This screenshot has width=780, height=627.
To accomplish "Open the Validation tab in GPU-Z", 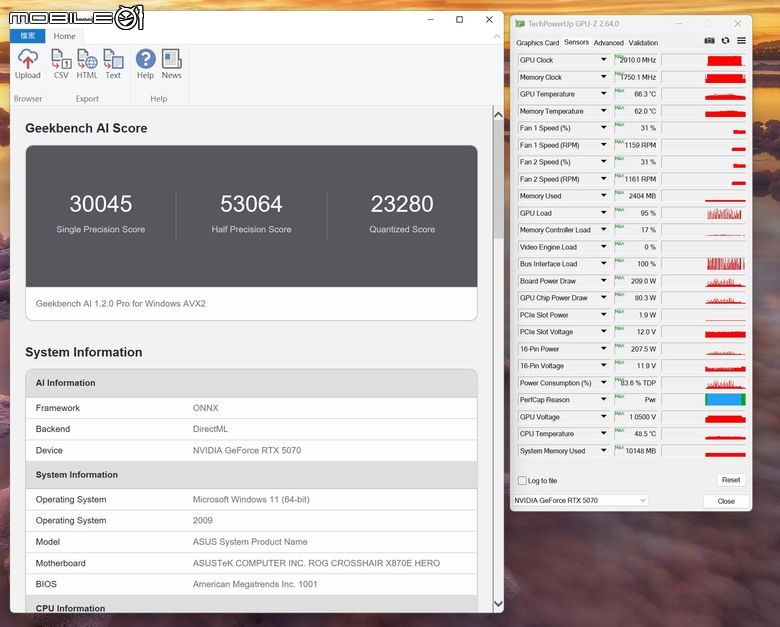I will 643,43.
